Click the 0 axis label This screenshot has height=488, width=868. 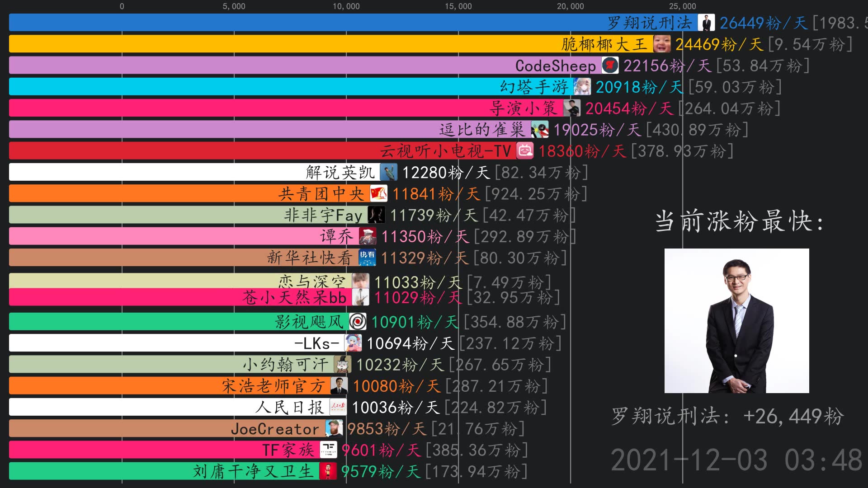[x=122, y=6]
